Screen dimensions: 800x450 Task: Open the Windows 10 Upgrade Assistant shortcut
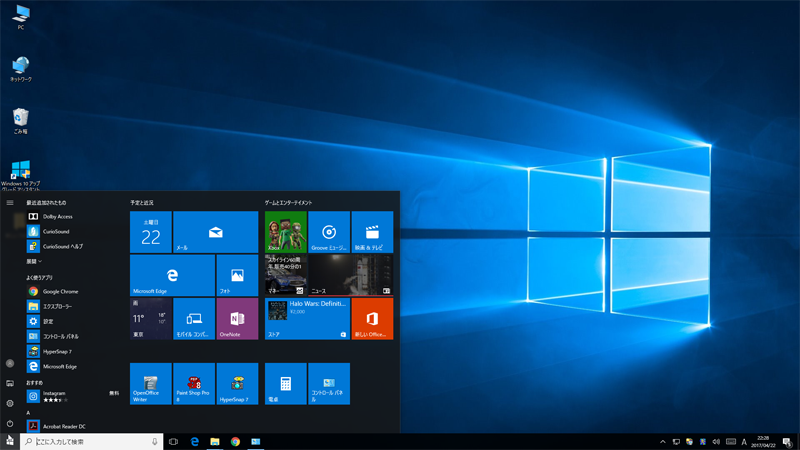pos(20,175)
